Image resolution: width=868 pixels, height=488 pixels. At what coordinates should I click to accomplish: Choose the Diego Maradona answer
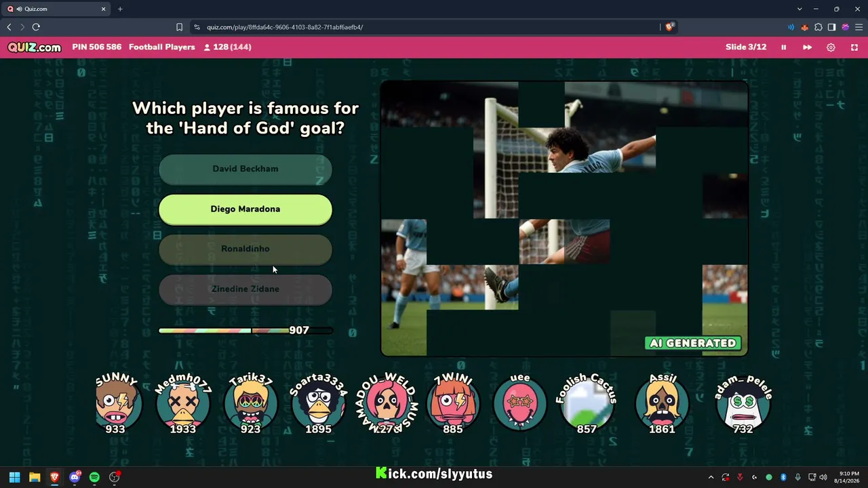click(x=245, y=209)
